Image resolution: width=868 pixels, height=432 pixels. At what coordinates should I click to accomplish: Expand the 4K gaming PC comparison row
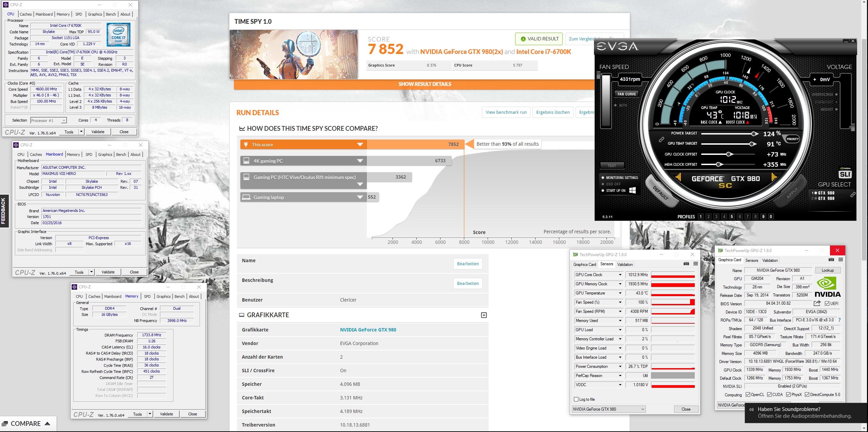(x=360, y=161)
